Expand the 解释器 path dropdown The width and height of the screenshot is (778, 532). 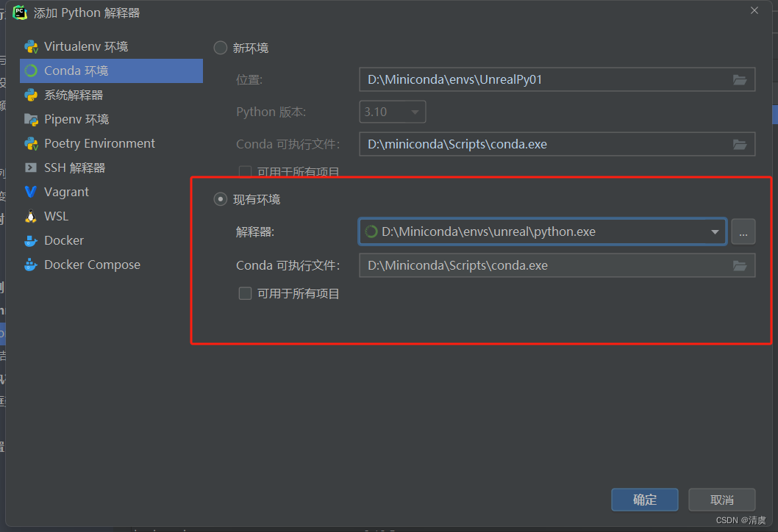[x=714, y=231]
